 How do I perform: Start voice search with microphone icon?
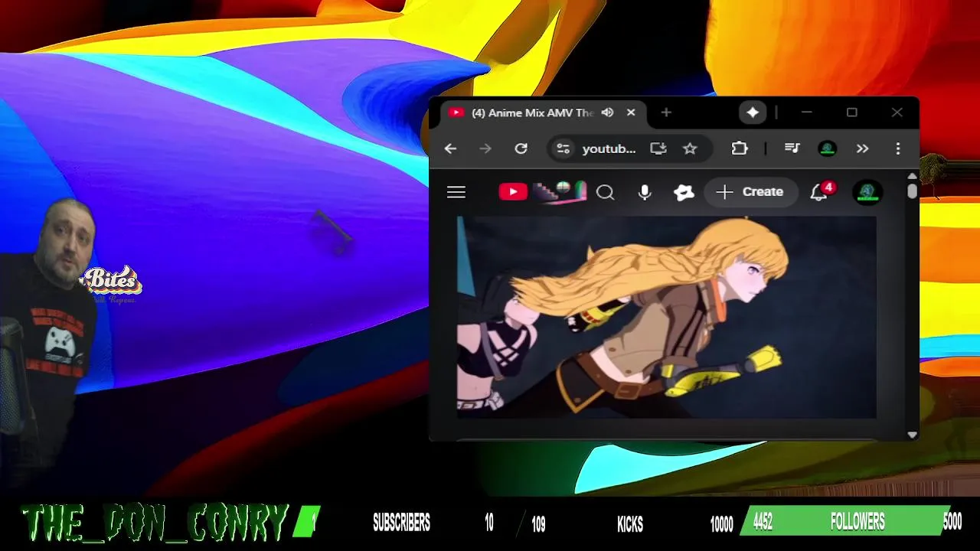click(x=645, y=192)
